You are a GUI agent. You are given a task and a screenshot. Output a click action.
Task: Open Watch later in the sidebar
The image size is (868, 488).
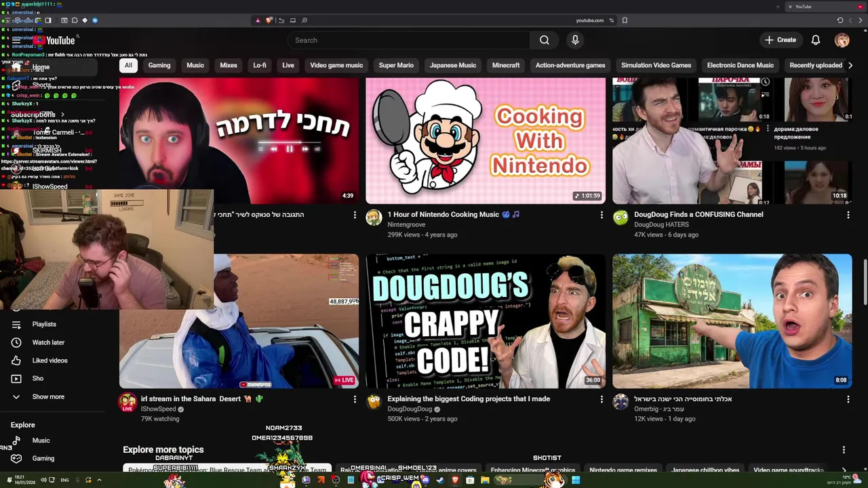pos(48,342)
